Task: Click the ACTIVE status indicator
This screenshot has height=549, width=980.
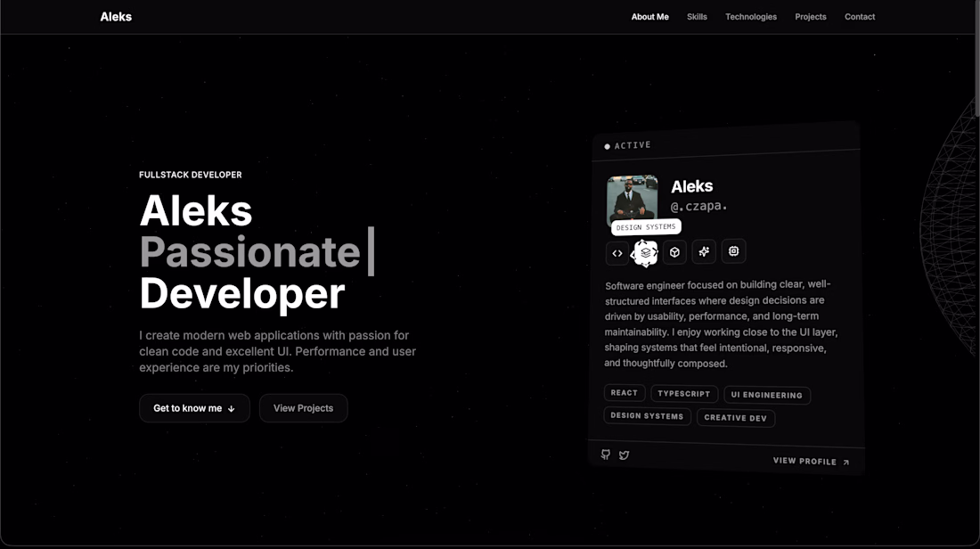Action: coord(627,145)
